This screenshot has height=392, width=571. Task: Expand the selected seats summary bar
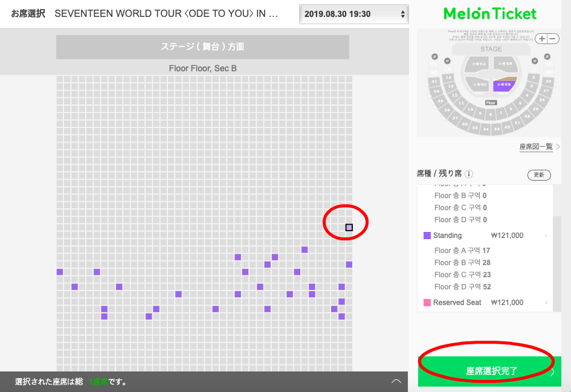click(x=396, y=382)
